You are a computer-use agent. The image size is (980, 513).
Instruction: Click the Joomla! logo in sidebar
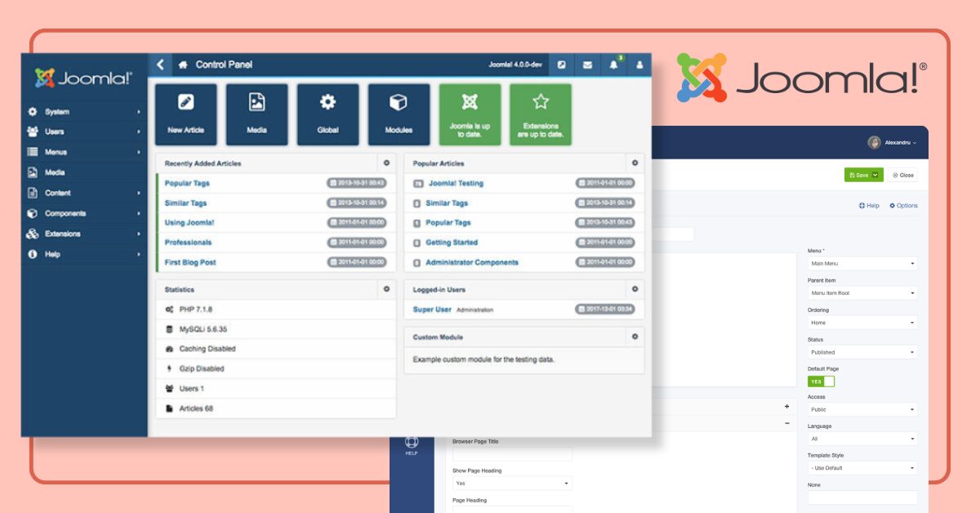click(83, 78)
